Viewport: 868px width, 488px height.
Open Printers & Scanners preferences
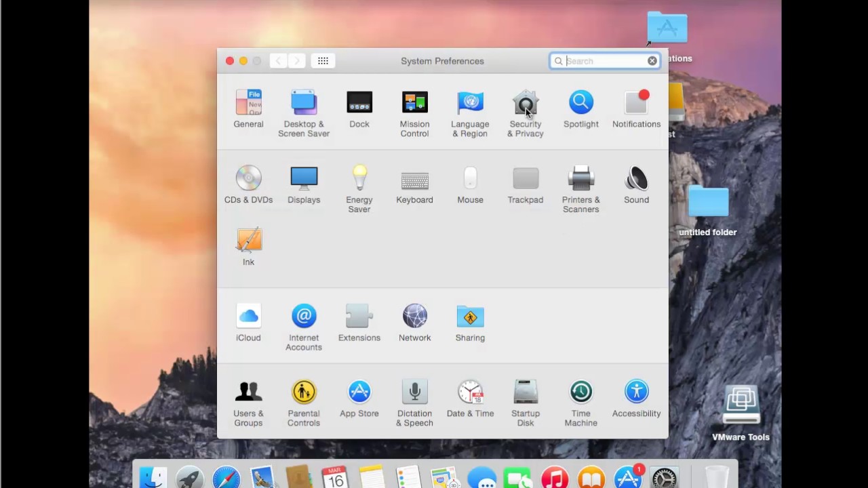[581, 189]
